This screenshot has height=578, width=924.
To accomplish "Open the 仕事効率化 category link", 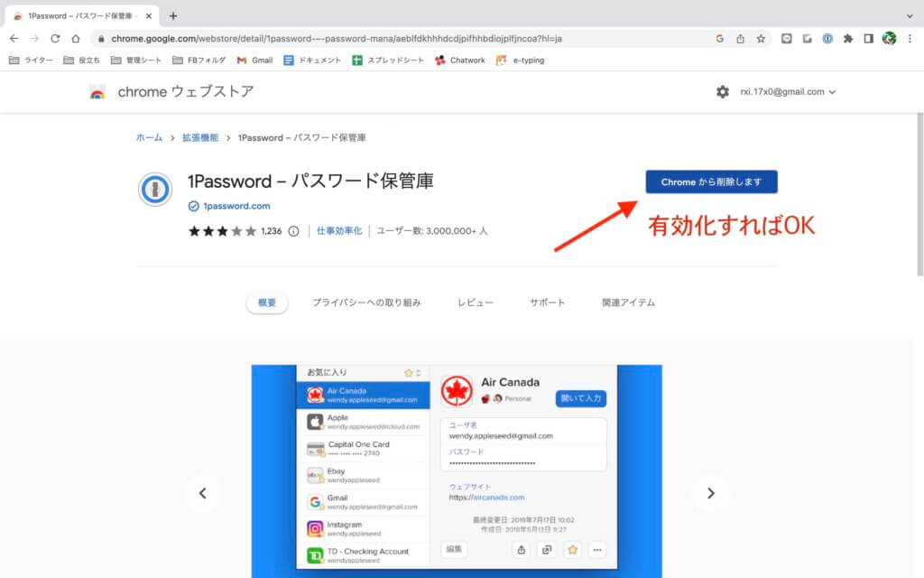I will point(339,230).
